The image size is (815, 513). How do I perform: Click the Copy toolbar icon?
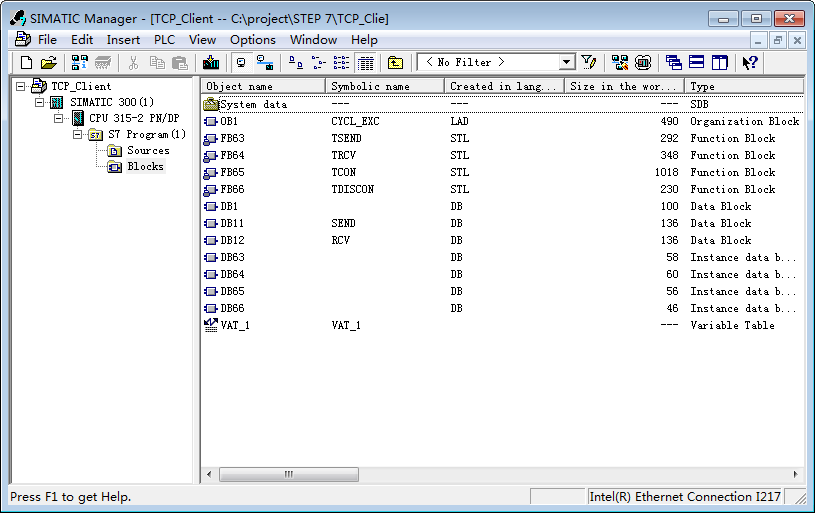tap(157, 62)
